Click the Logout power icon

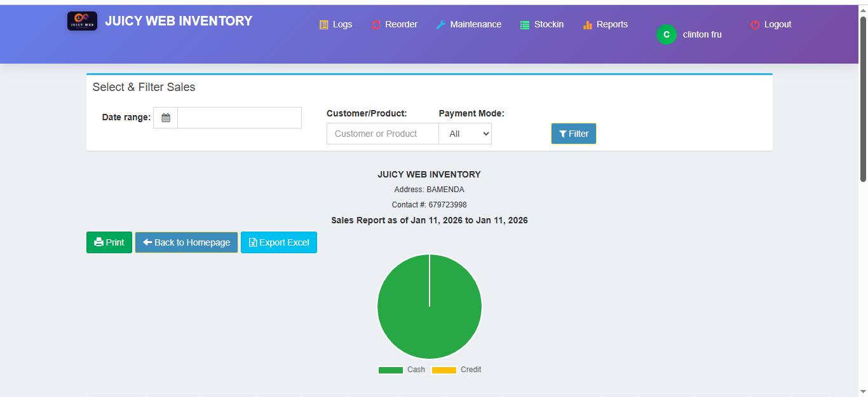[x=754, y=24]
